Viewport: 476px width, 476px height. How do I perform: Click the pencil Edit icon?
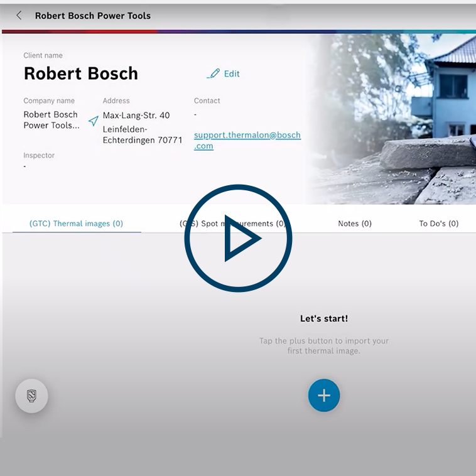(214, 73)
